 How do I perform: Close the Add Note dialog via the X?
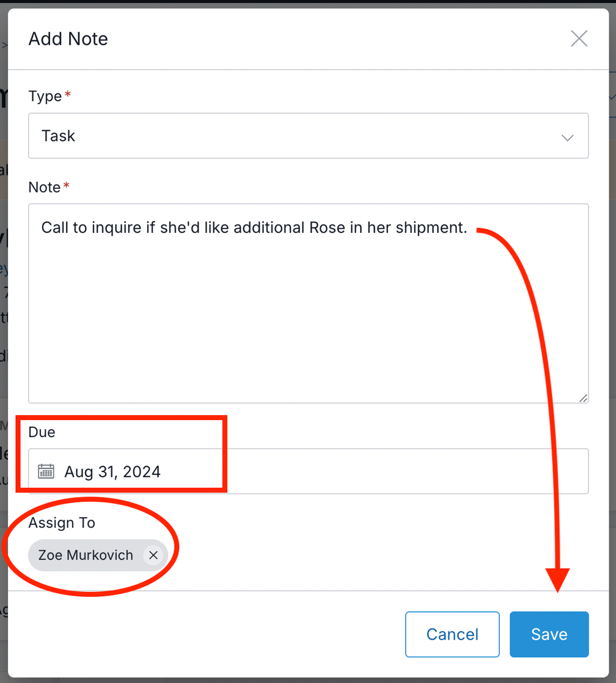579,38
